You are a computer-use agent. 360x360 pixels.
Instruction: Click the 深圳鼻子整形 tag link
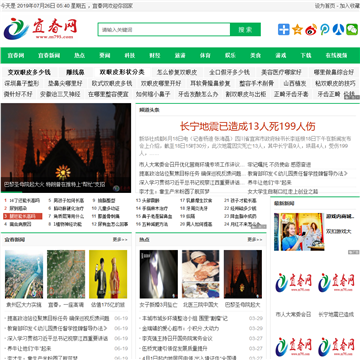click(x=21, y=83)
